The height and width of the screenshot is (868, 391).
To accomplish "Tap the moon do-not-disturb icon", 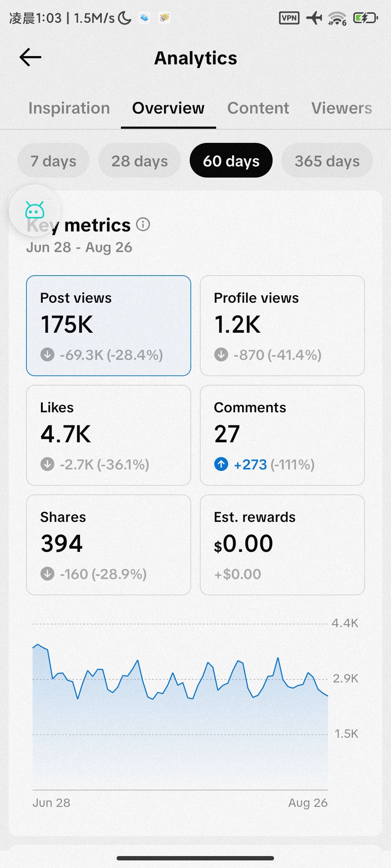I will [125, 18].
